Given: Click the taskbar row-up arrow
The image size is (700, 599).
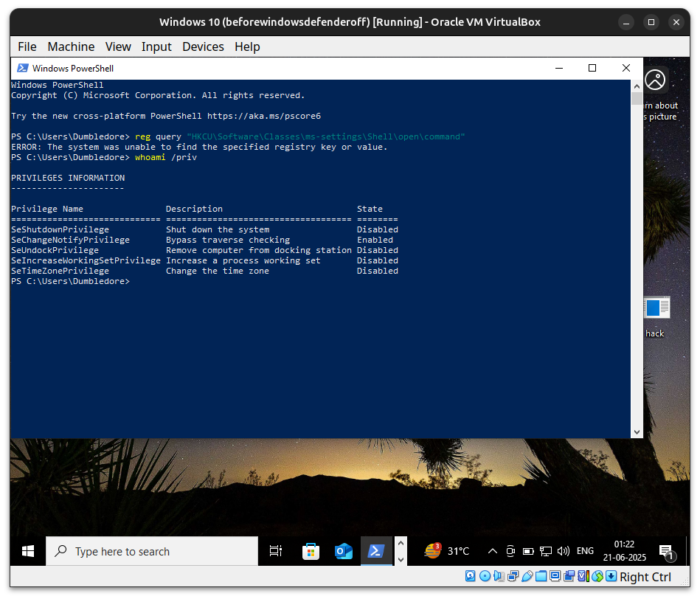Looking at the screenshot, I should 401,543.
